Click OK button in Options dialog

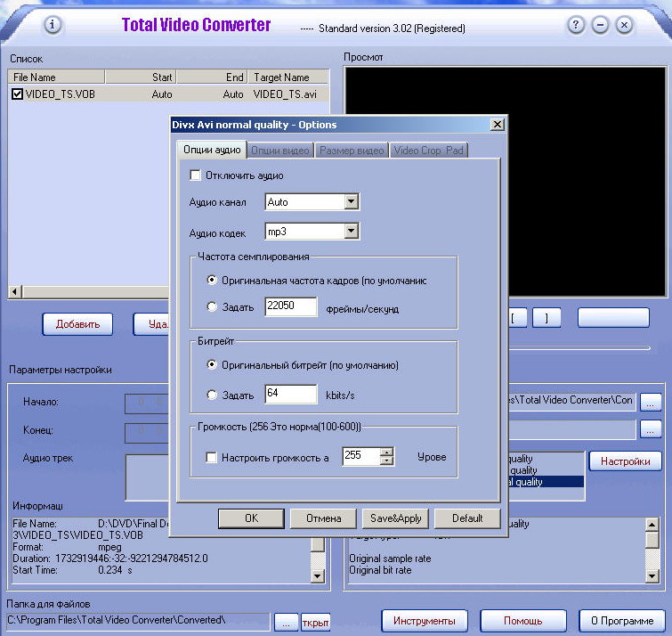251,518
